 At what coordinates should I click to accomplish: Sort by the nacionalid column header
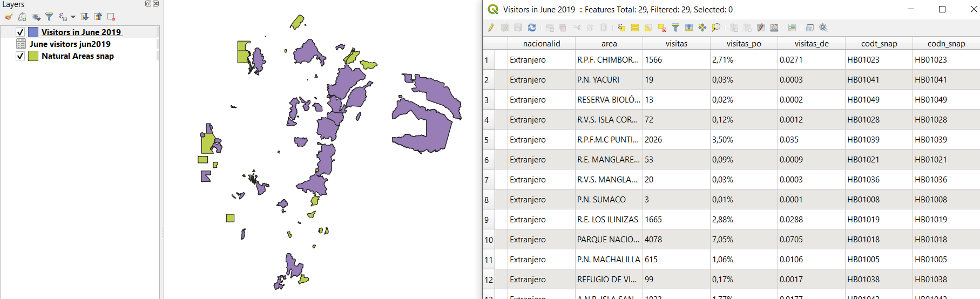tap(542, 43)
